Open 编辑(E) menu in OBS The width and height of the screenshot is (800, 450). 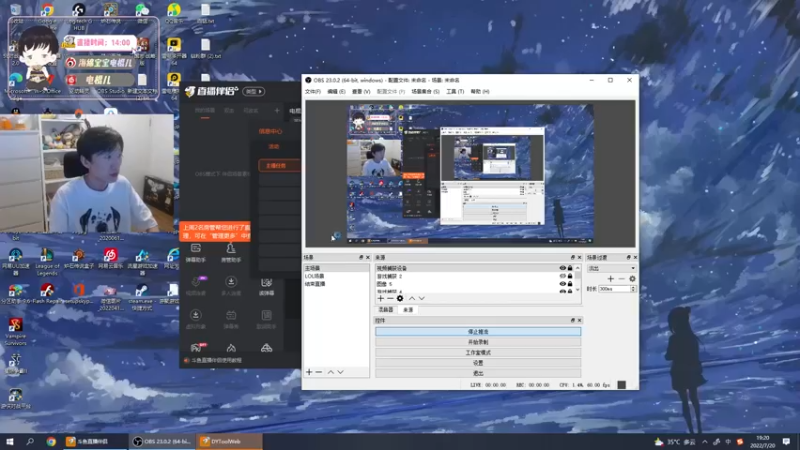(x=336, y=91)
